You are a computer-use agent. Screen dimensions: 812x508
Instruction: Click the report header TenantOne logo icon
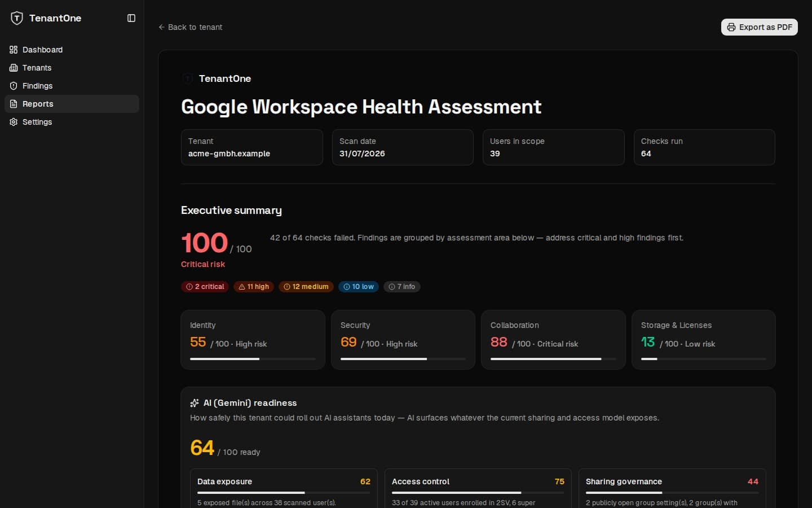[188, 78]
